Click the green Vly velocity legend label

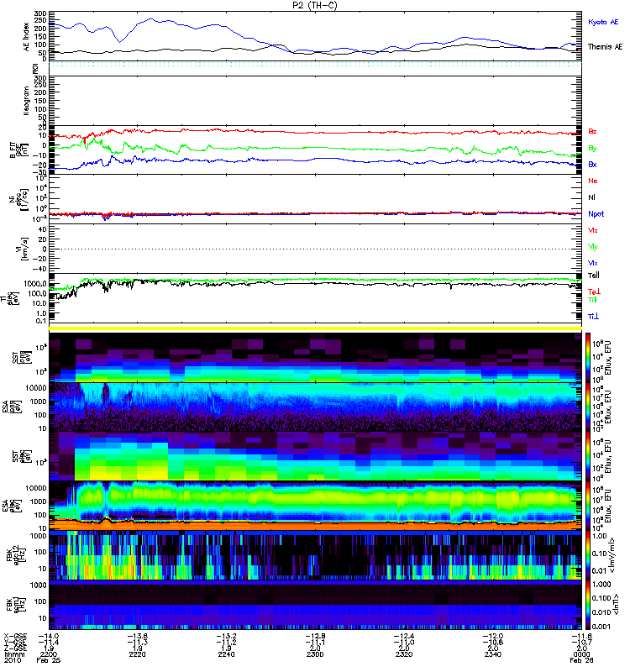[x=593, y=247]
